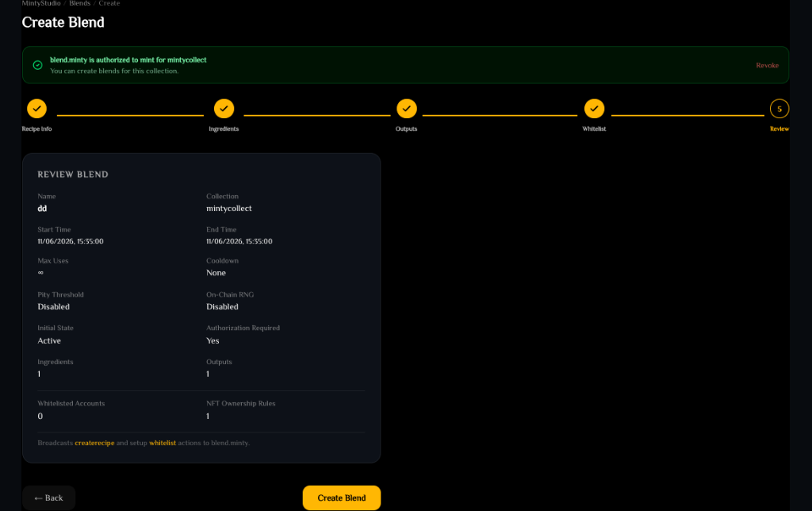Select the Review step number 5
Image resolution: width=812 pixels, height=511 pixels.
click(779, 109)
